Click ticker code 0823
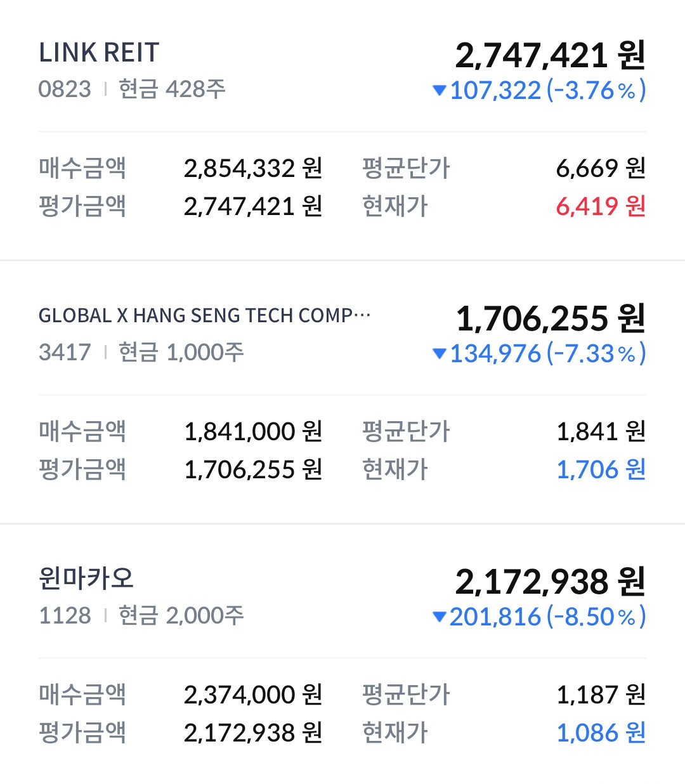The image size is (685, 784). click(65, 89)
